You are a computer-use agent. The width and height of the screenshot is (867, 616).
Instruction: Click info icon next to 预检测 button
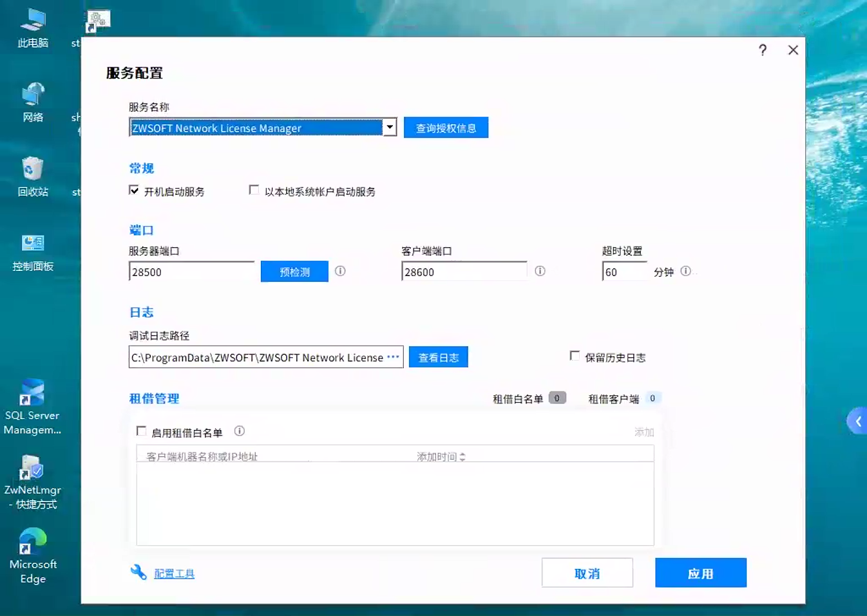coord(340,271)
